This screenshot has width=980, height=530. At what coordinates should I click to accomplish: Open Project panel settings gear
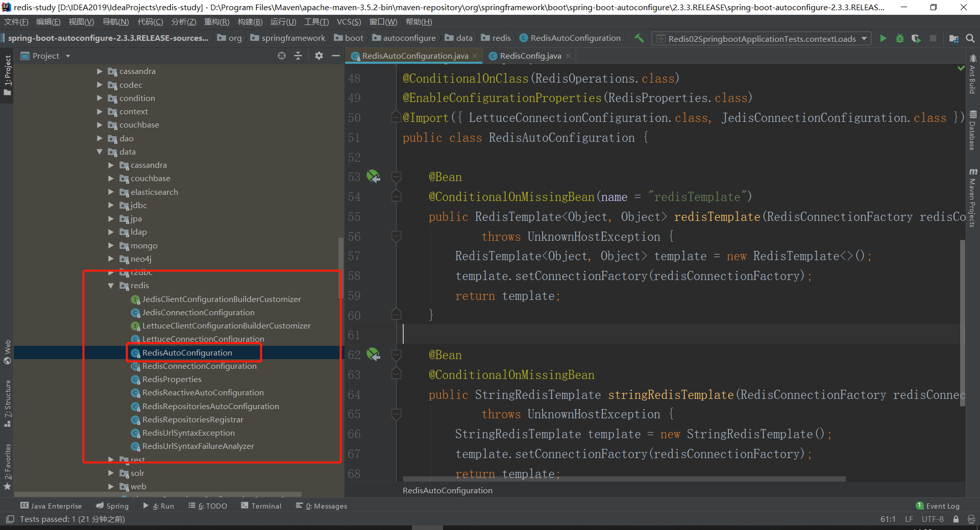[319, 56]
